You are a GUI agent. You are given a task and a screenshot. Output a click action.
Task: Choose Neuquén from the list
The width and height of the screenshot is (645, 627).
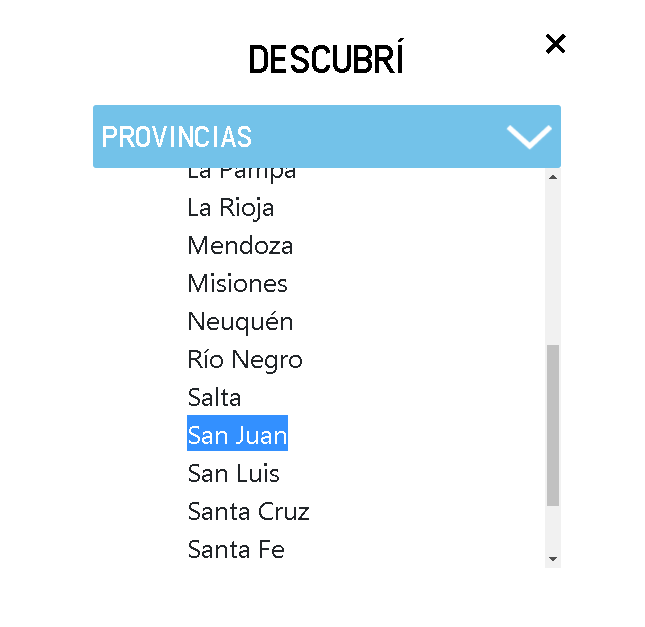click(x=240, y=322)
